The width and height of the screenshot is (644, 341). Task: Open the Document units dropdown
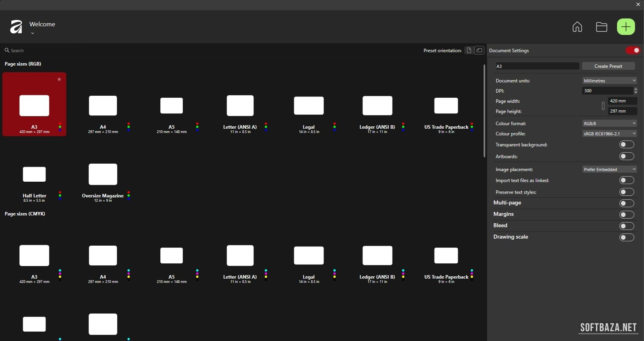pos(609,80)
